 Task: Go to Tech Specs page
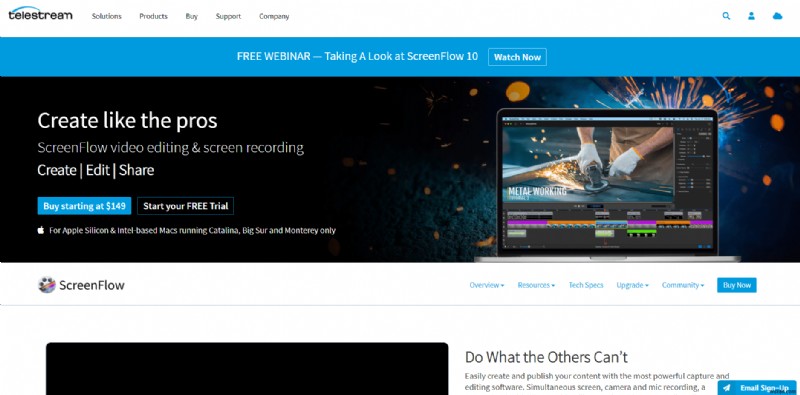point(586,285)
